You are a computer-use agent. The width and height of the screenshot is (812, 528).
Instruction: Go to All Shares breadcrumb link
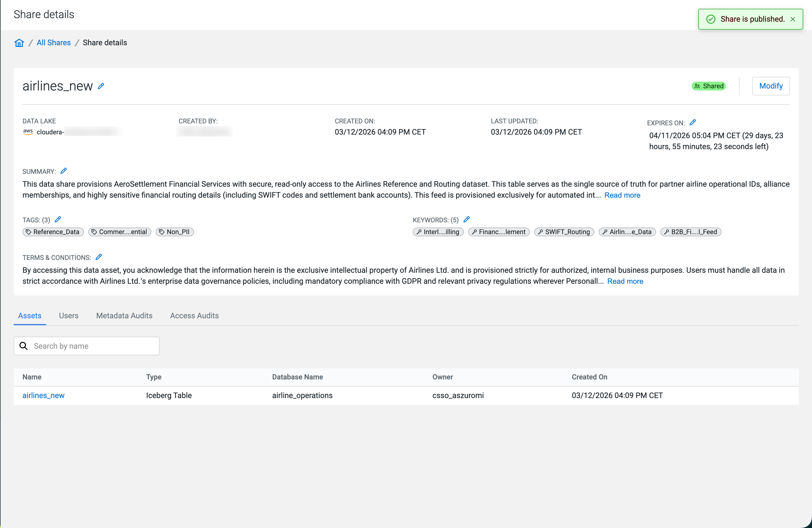point(53,43)
